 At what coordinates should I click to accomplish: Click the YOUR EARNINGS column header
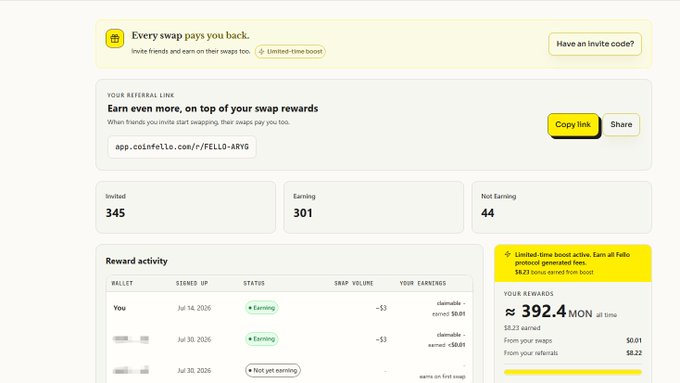point(422,283)
